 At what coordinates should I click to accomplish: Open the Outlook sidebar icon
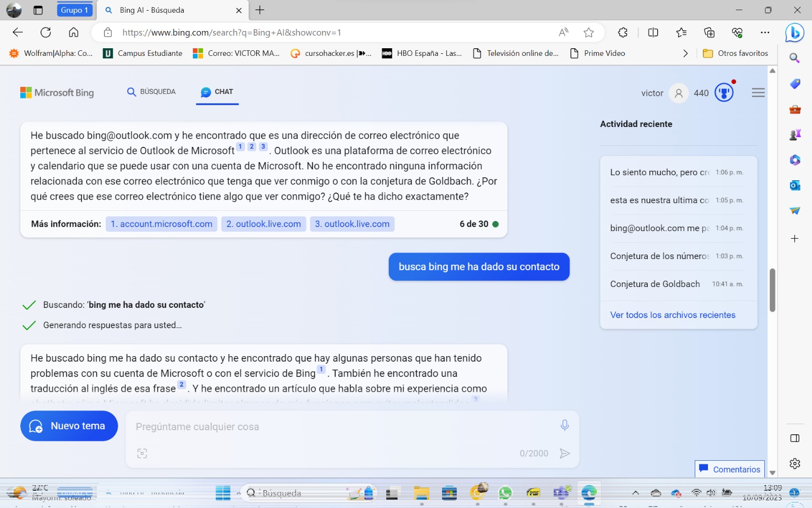795,185
